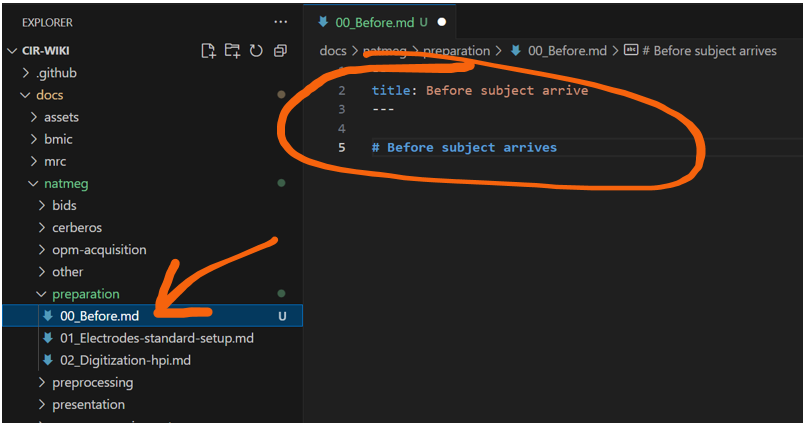Click the heading symbol icon in breadcrumb
805x426 pixels.
631,50
